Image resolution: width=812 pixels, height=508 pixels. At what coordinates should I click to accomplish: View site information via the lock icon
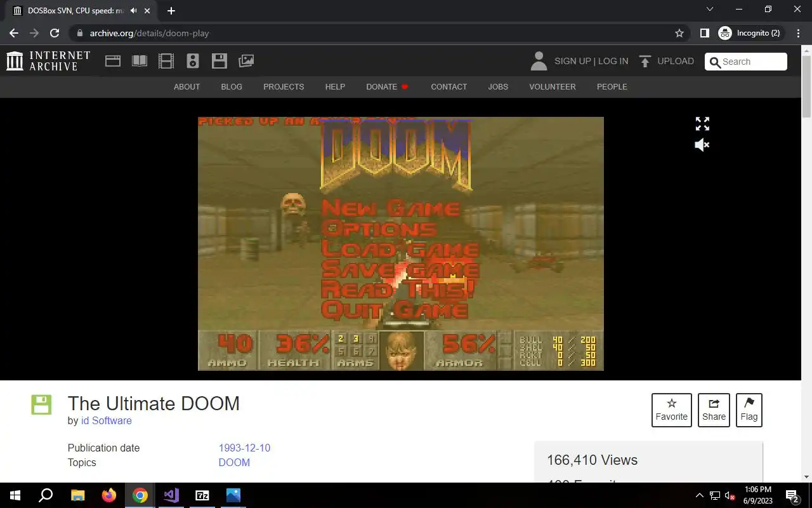pos(79,33)
